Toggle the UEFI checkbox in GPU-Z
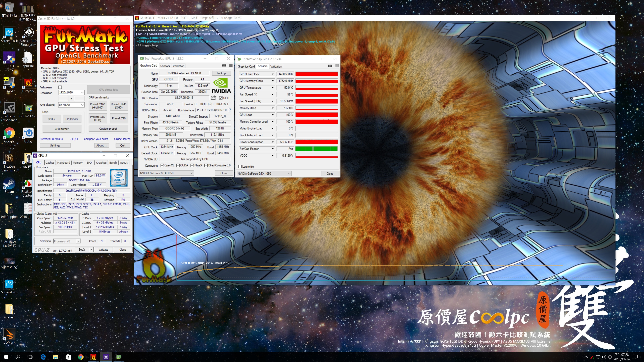The height and width of the screenshot is (362, 644). [x=221, y=98]
